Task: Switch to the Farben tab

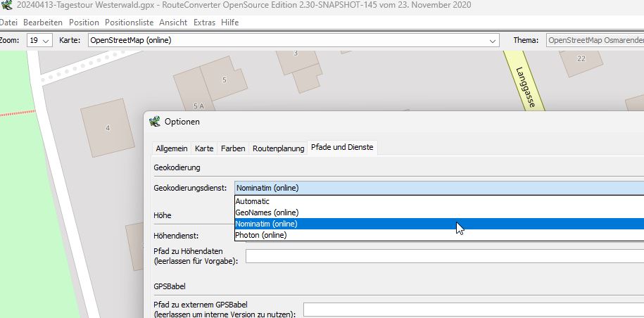Action: [x=233, y=148]
